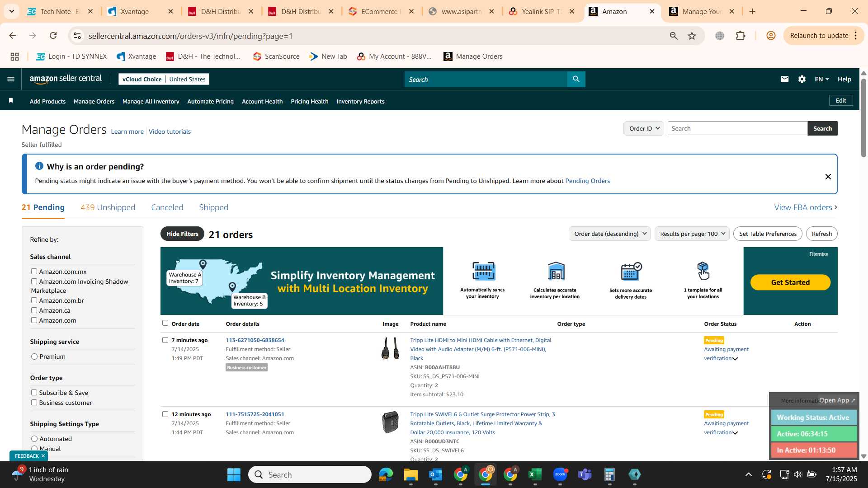Select the Automated shipping settings radio
Screen dimensions: 868x488
pyautogui.click(x=34, y=439)
